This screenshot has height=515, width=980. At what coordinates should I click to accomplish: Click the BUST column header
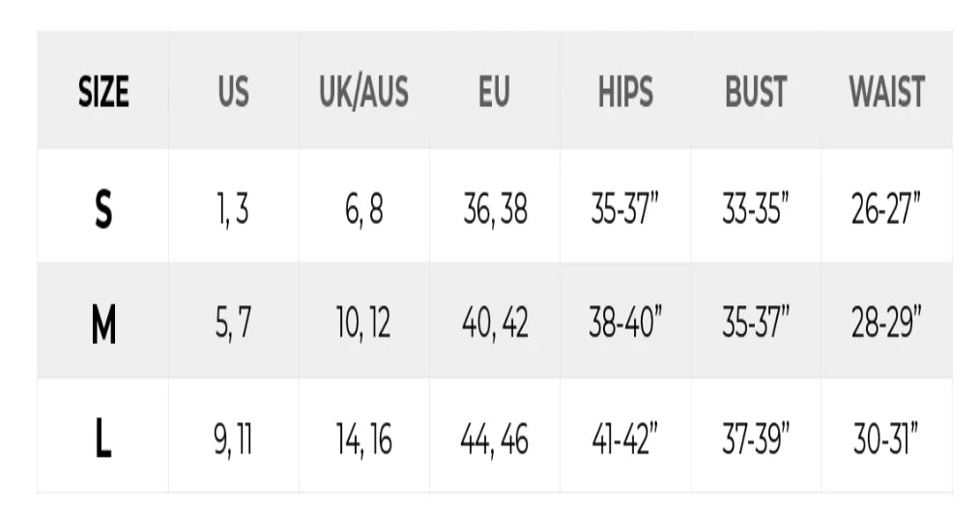coord(756,93)
